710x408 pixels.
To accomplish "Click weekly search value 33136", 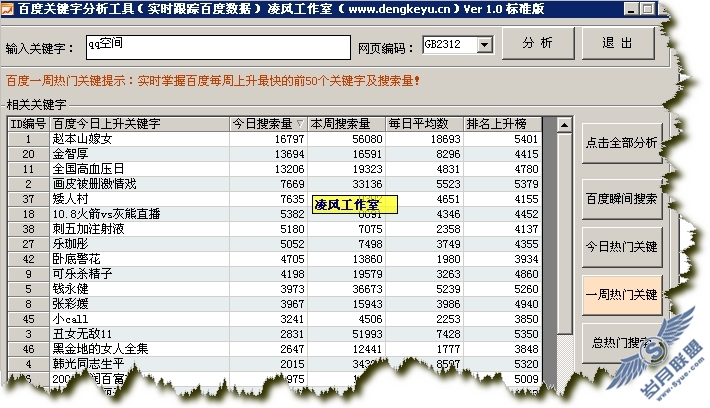I will coord(367,184).
